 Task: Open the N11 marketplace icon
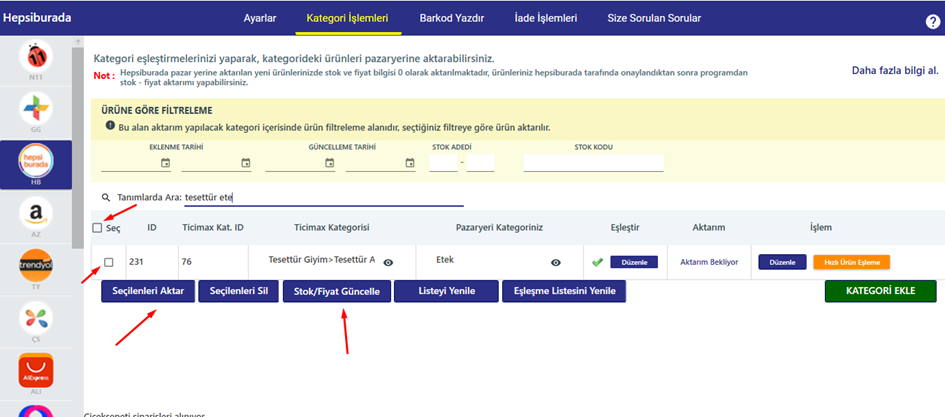pos(36,56)
